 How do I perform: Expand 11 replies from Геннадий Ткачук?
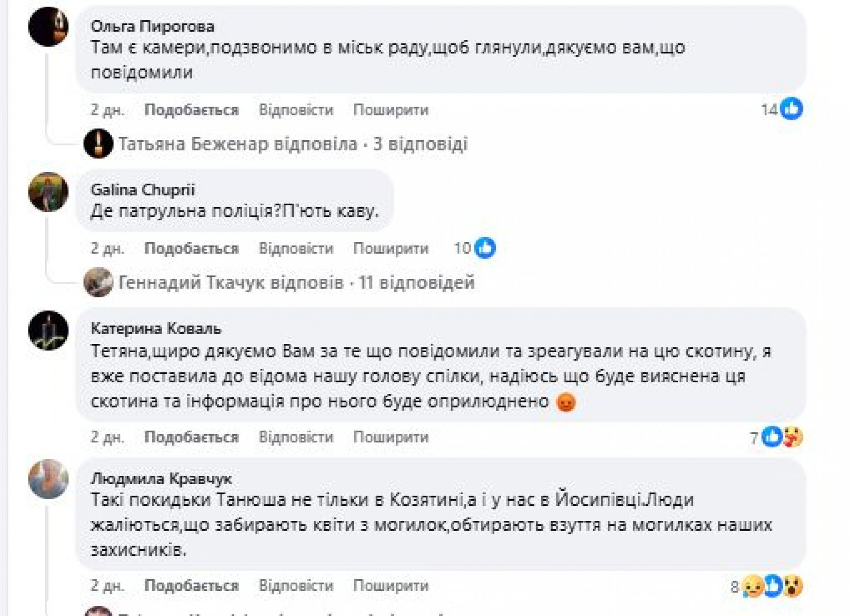coord(296,282)
